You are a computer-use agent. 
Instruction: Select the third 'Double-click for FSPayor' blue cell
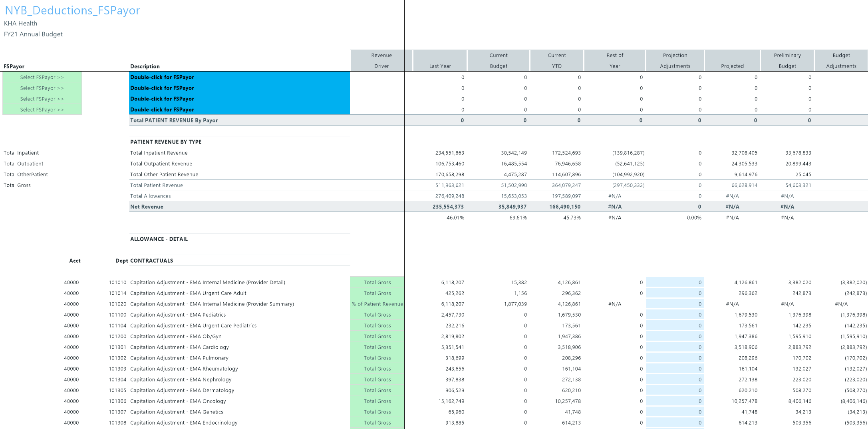[239, 99]
